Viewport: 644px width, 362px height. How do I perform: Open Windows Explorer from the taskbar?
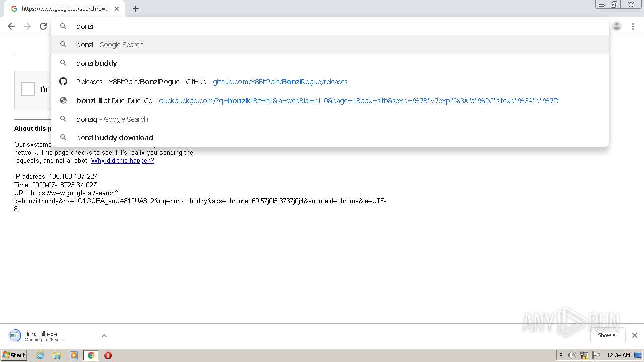57,355
